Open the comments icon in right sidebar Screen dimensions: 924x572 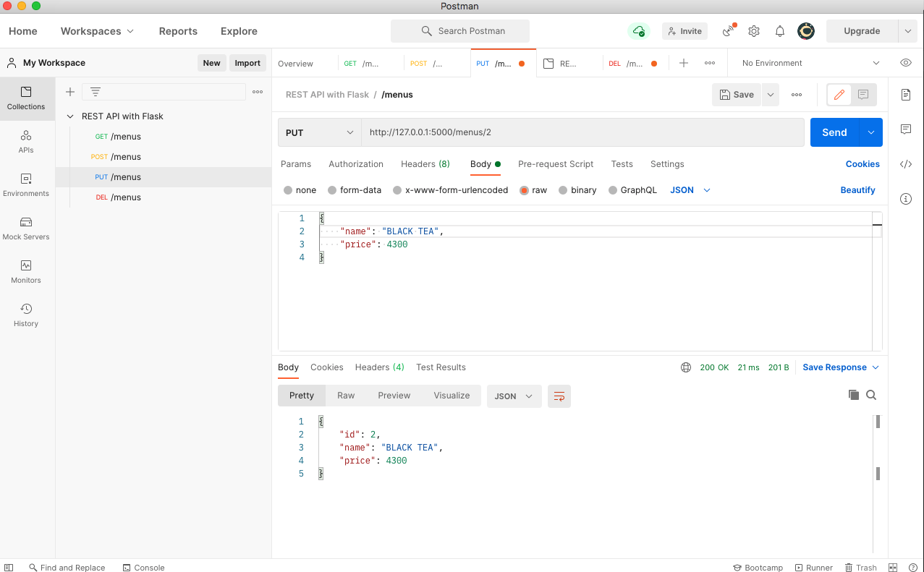click(x=906, y=129)
